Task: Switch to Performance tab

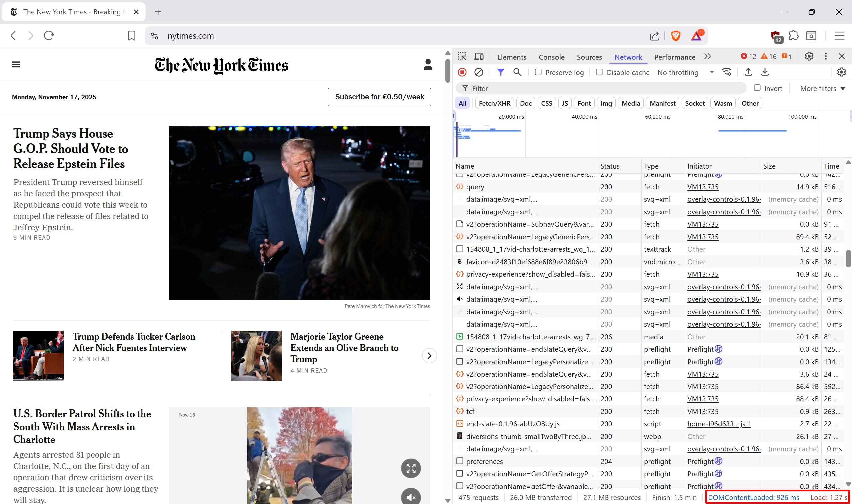Action: point(675,57)
